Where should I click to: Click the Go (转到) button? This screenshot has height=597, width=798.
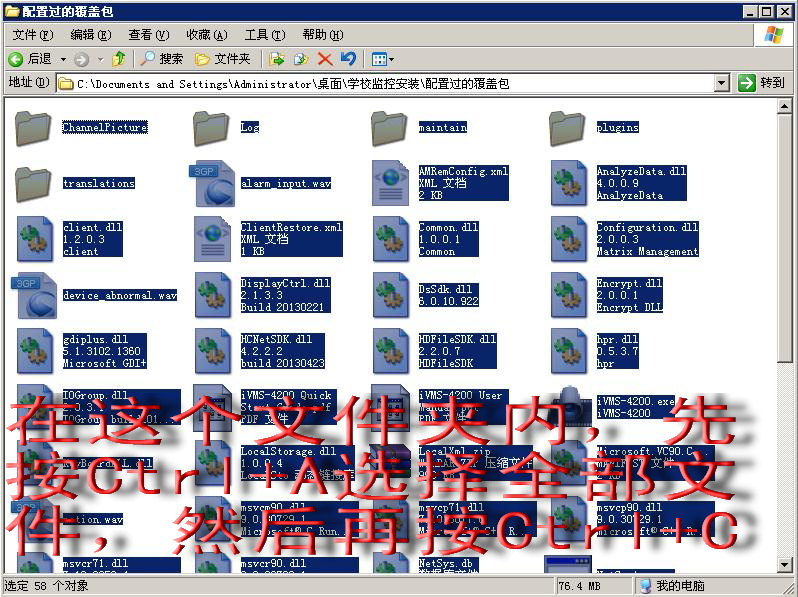[x=761, y=82]
